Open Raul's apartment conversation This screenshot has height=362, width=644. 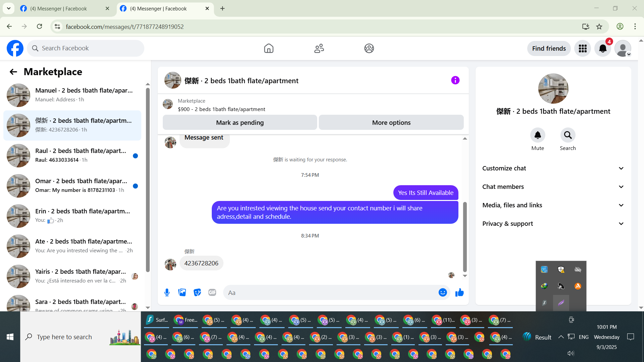pos(72,155)
